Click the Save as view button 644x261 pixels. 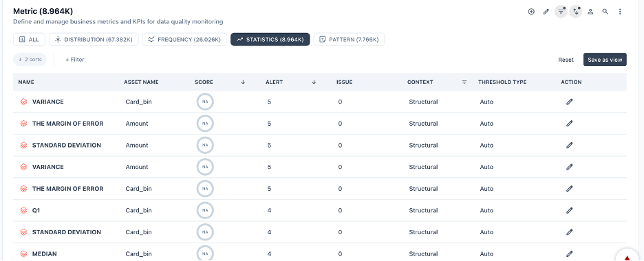pos(605,59)
